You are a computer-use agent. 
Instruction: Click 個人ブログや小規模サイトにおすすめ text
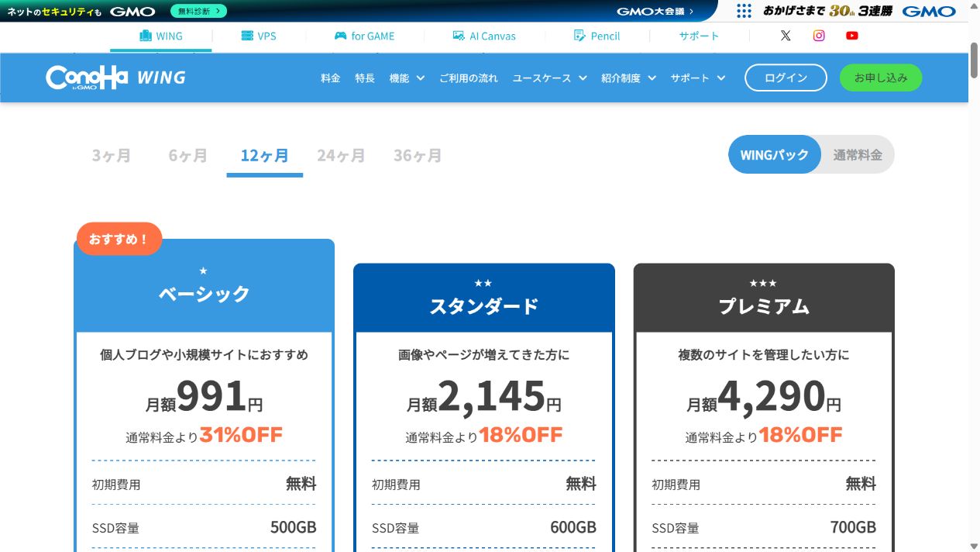click(205, 355)
